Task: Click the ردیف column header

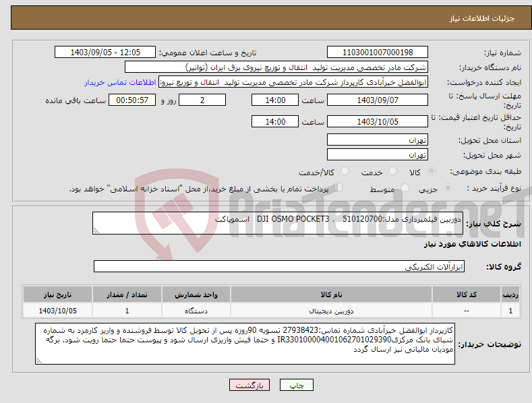Action: click(510, 294)
